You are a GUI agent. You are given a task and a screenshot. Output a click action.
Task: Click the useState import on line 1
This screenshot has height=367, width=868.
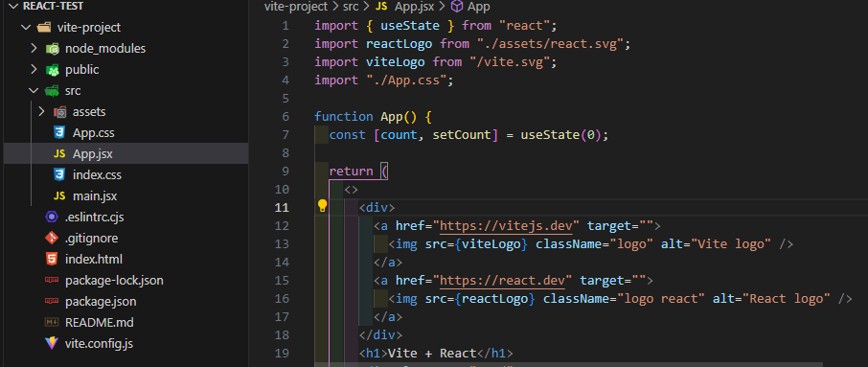[410, 26]
